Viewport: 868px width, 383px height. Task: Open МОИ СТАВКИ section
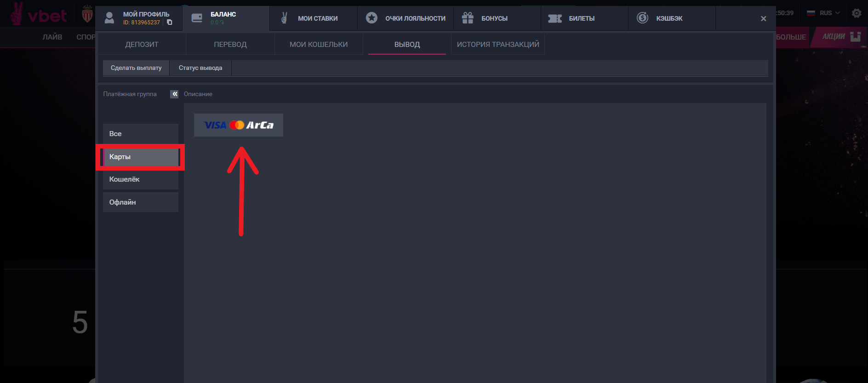[318, 18]
